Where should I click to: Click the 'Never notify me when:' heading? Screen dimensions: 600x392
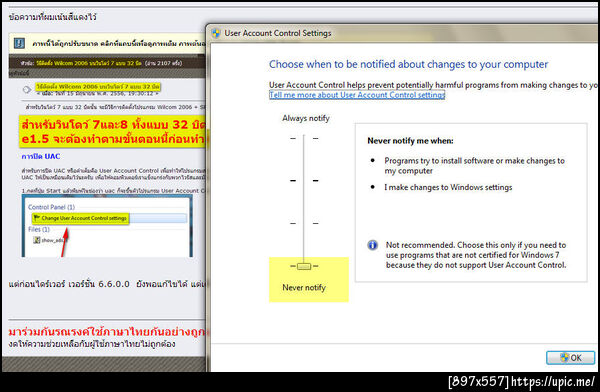tap(410, 141)
